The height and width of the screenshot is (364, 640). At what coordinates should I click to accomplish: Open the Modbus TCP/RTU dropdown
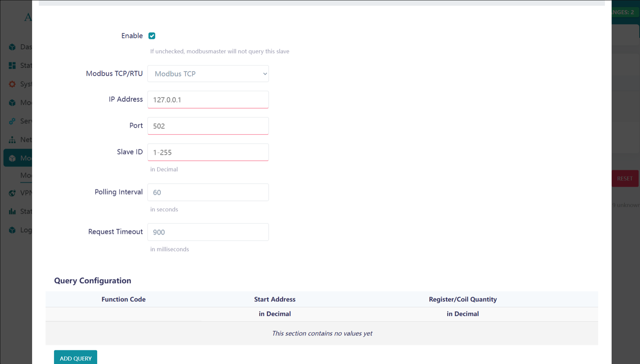(x=208, y=74)
